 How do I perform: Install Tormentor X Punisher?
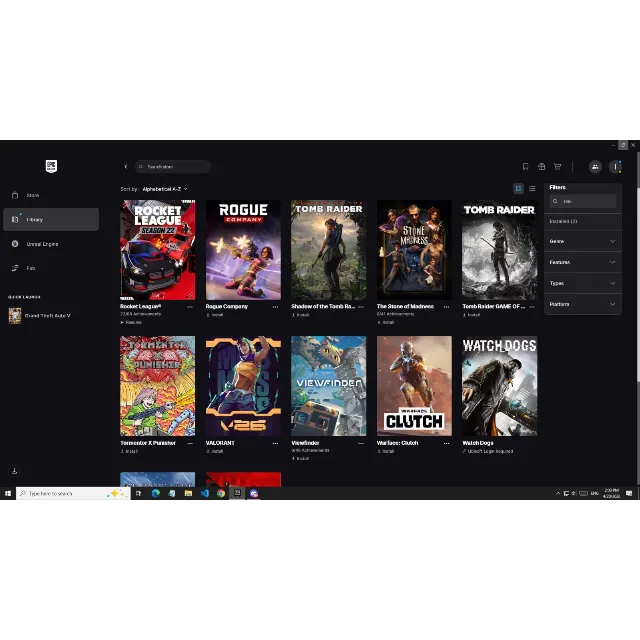click(x=129, y=451)
